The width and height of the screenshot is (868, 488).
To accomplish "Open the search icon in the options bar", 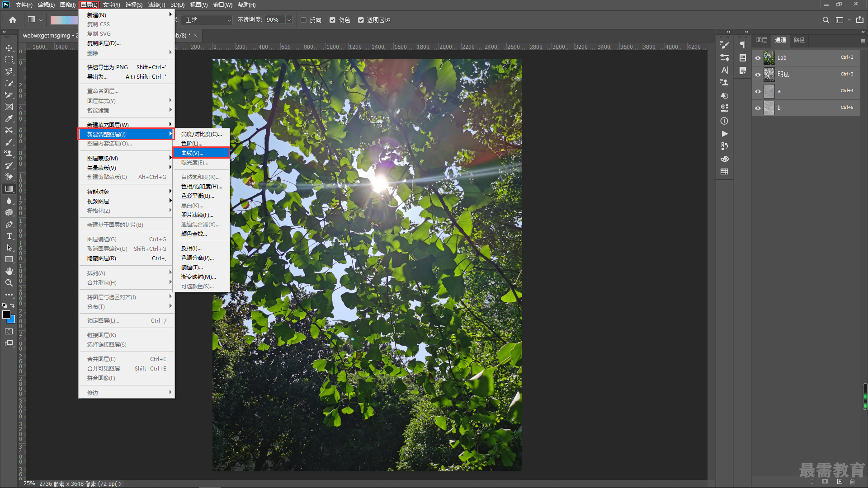I will [826, 20].
